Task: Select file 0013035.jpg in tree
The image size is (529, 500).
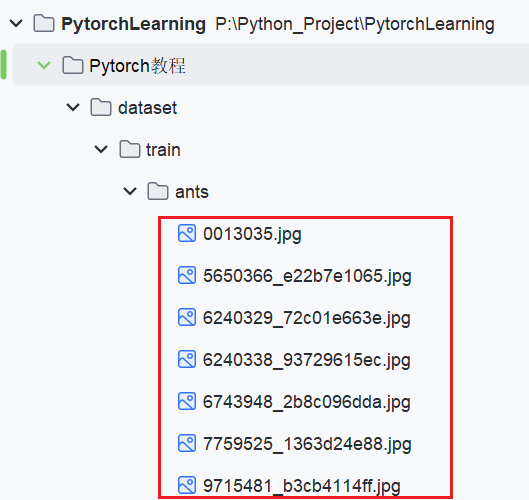Action: pyautogui.click(x=252, y=234)
